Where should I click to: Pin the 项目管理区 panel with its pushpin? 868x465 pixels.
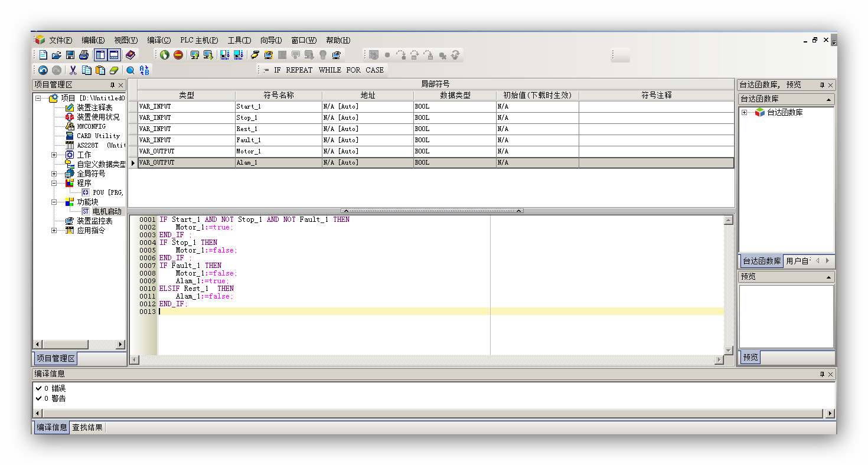click(112, 85)
